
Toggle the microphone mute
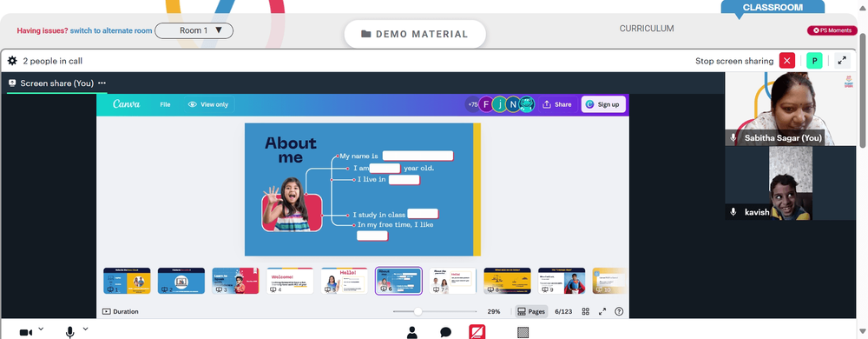(70, 332)
